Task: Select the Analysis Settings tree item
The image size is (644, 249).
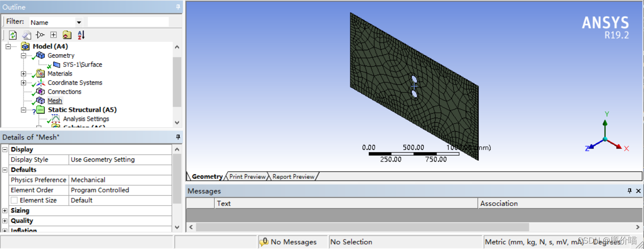Action: (x=86, y=119)
